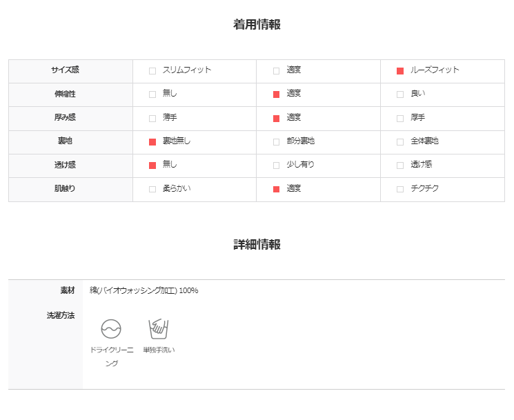Click the スリムフィット label text

click(187, 70)
